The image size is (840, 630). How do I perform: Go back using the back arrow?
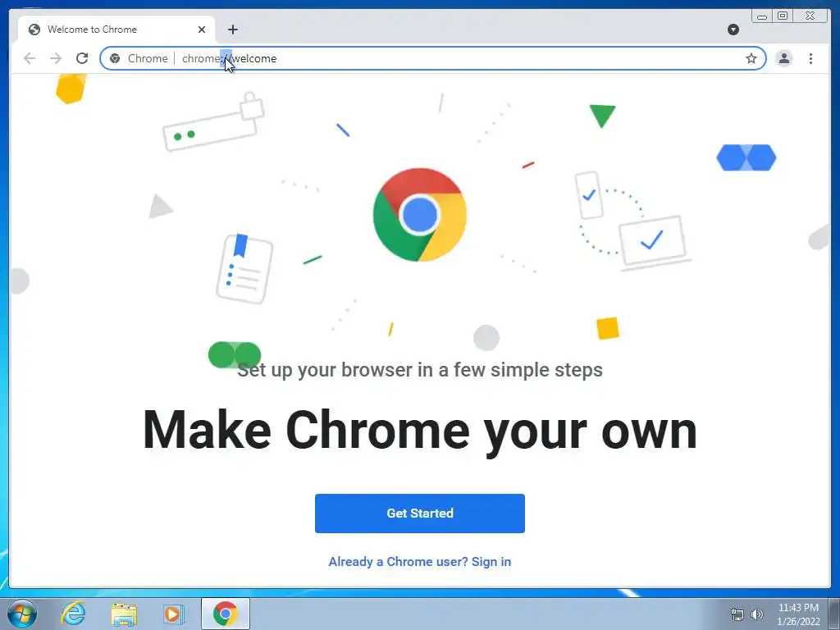(x=30, y=58)
